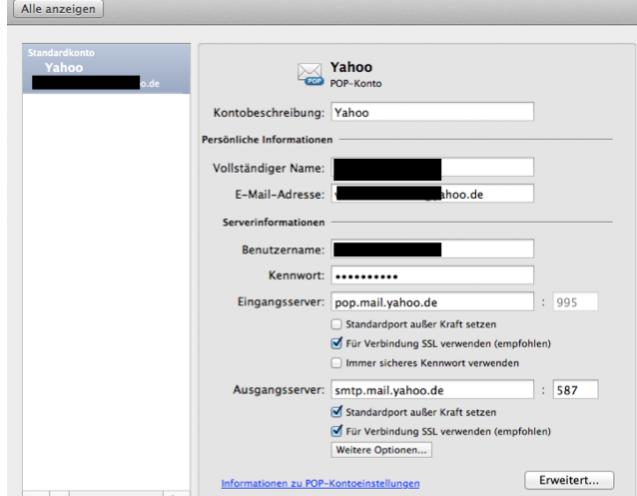Click the POP-Konto label

click(356, 83)
